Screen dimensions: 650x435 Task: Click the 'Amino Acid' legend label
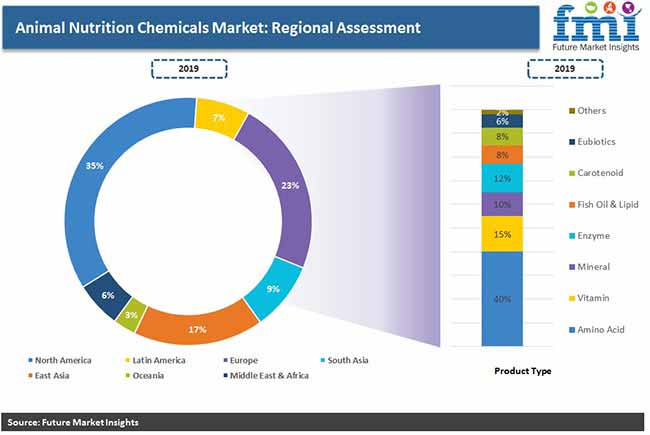601,330
